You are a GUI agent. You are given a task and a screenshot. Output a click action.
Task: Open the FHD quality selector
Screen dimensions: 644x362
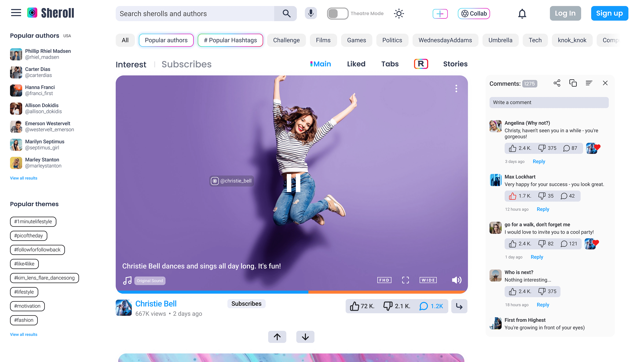point(384,280)
